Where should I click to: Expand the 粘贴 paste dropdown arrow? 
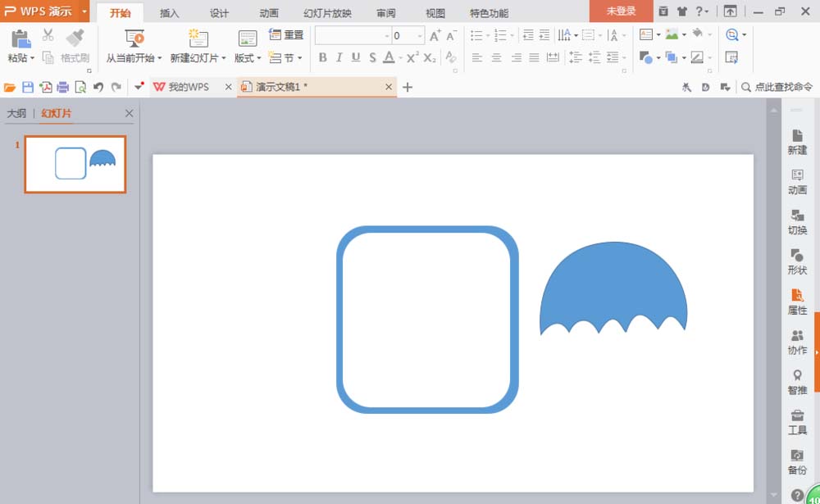pos(32,58)
